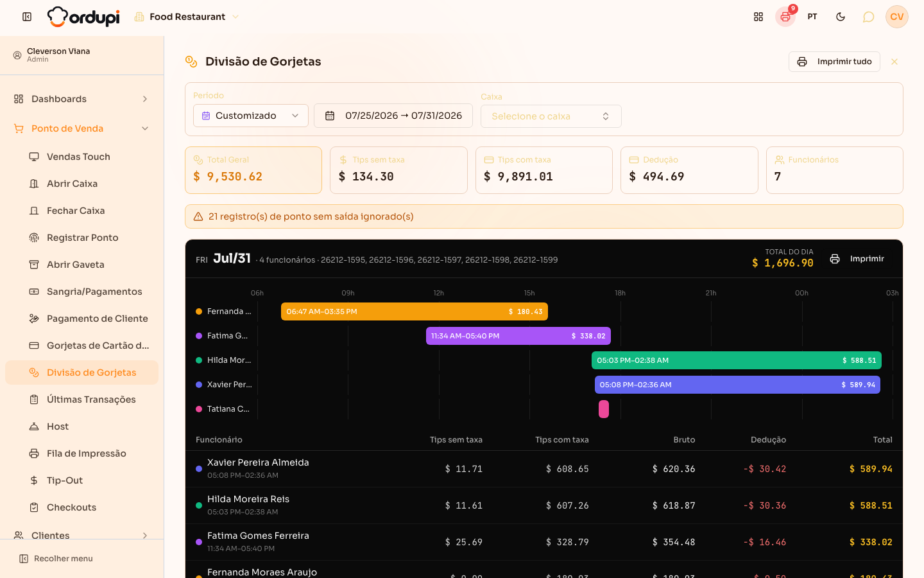The height and width of the screenshot is (578, 924).
Task: Click Fernanda's orange shift bar
Action: coord(415,311)
